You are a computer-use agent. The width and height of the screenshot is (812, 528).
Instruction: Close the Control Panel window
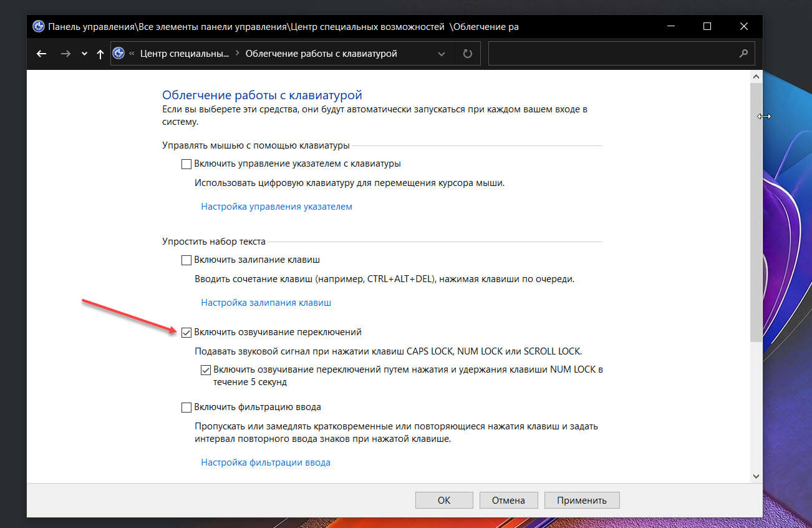(x=743, y=26)
